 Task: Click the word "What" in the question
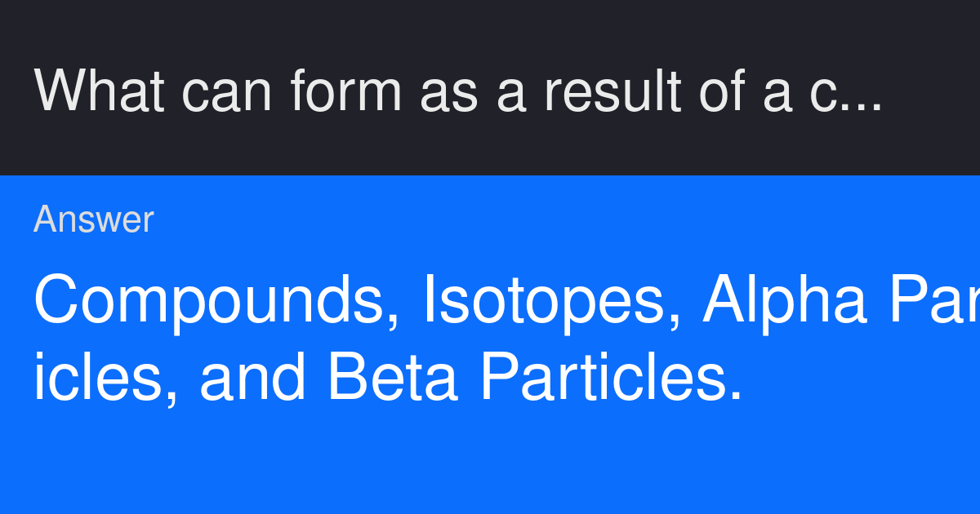[99, 90]
